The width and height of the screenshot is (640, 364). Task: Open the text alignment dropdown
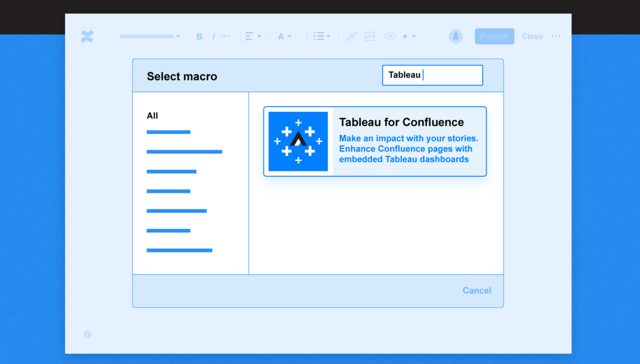[x=254, y=36]
